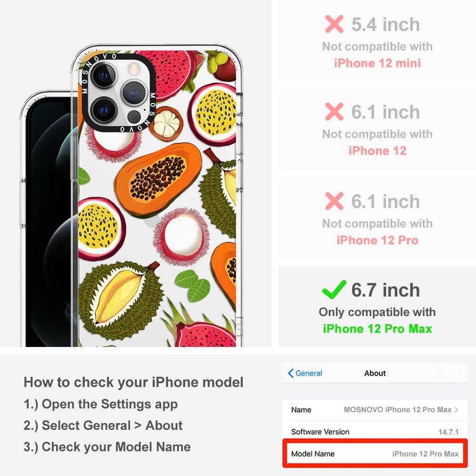Click the iPhone 12 Pro red text
The image size is (476, 476).
point(377,240)
